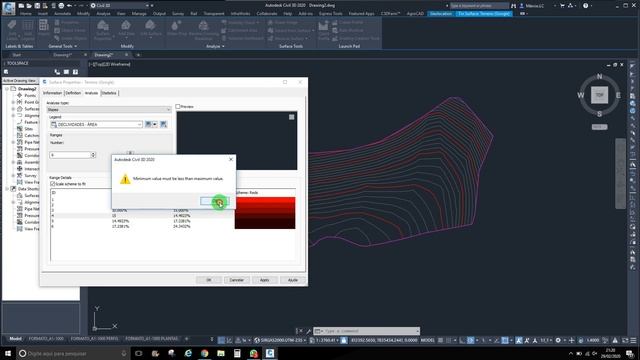Screen dimensions: 640x360
Task: Toggle the Preview checkbox
Action: click(178, 107)
